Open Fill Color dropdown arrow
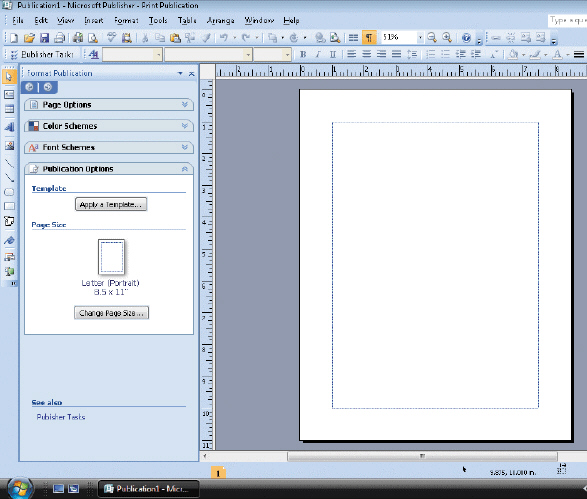 (x=523, y=55)
